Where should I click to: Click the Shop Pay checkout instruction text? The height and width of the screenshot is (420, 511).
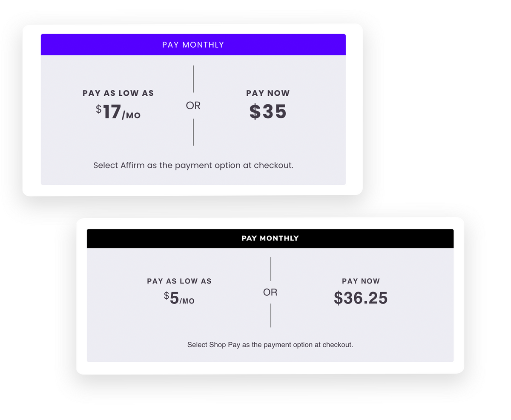click(x=270, y=345)
